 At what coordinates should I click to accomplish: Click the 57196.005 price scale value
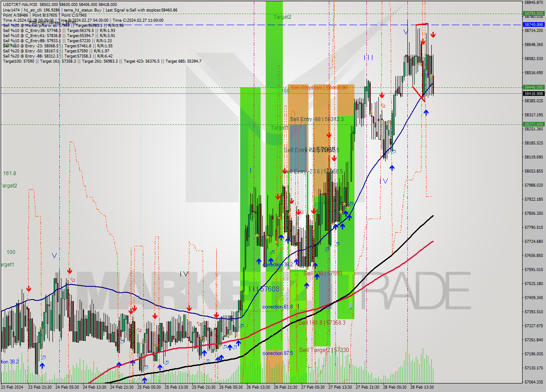[x=534, y=354]
